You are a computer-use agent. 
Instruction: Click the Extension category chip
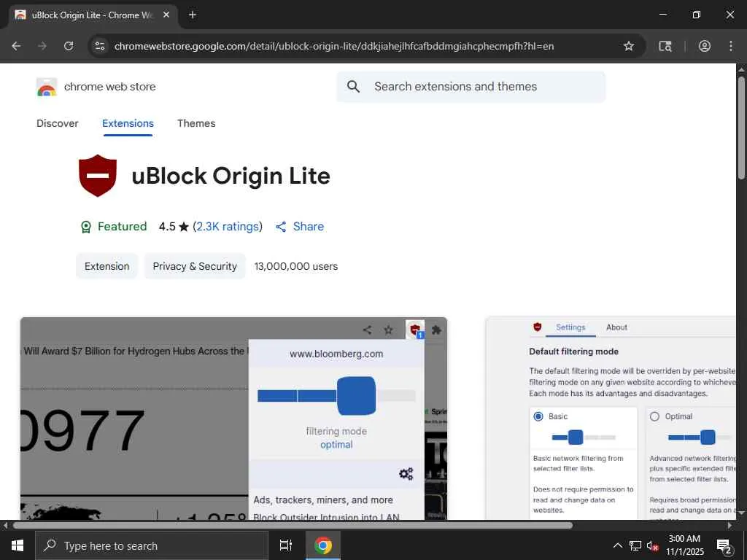(x=107, y=266)
